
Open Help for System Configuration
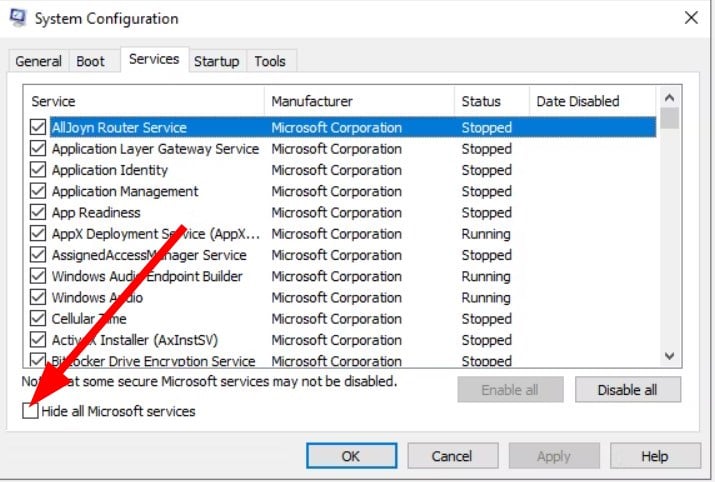pos(654,456)
